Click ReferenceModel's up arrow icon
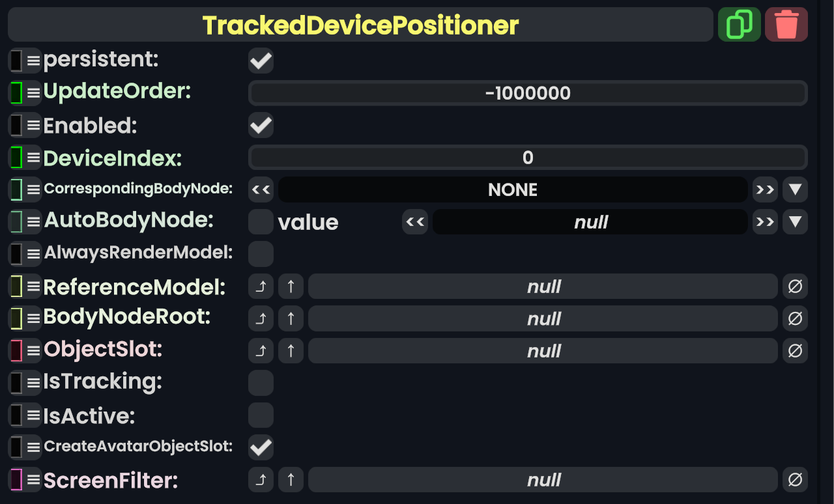The image size is (834, 504). [291, 287]
